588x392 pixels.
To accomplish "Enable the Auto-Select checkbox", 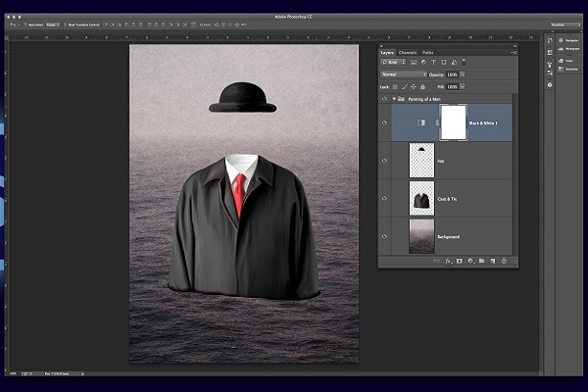I will pos(25,24).
